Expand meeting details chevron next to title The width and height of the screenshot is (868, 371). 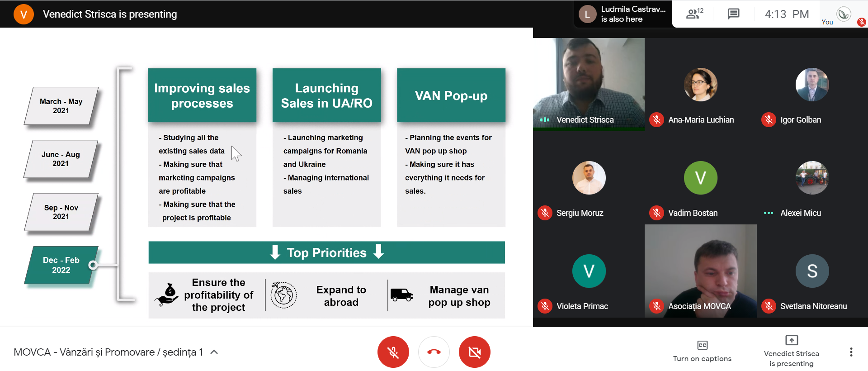tap(214, 352)
